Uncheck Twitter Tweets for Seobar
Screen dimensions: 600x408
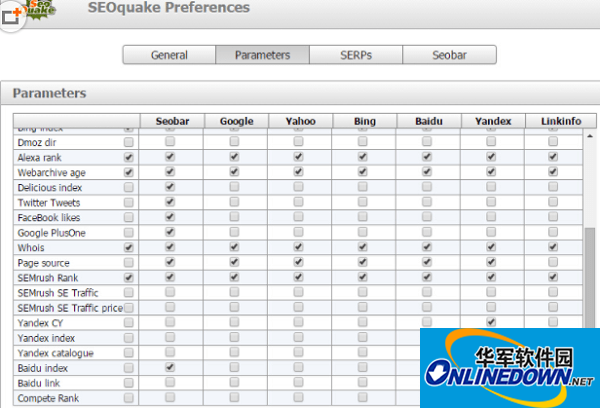170,202
